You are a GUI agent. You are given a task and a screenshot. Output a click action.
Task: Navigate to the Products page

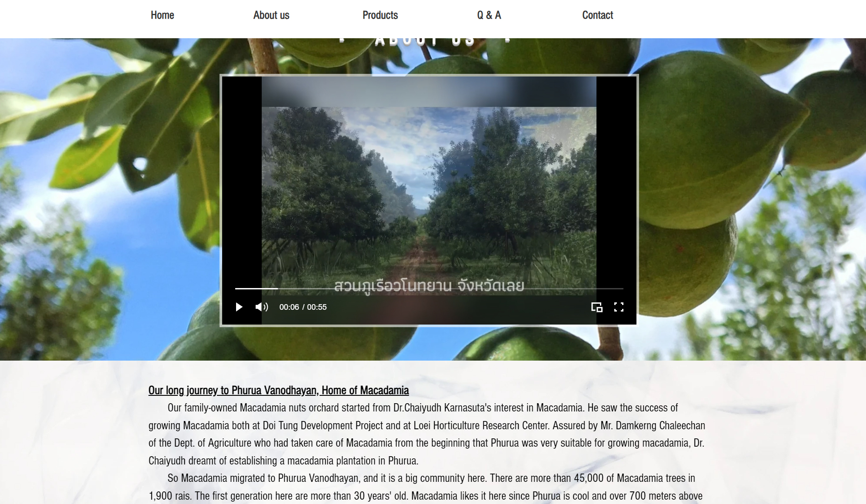(x=380, y=15)
